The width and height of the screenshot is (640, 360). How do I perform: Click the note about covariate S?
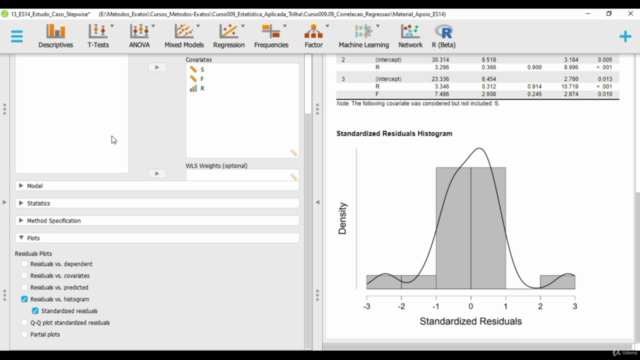click(x=418, y=104)
